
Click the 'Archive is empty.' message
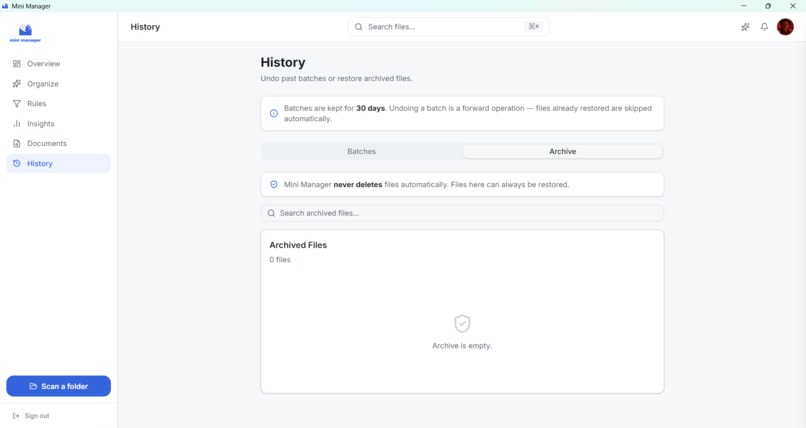[x=462, y=346]
